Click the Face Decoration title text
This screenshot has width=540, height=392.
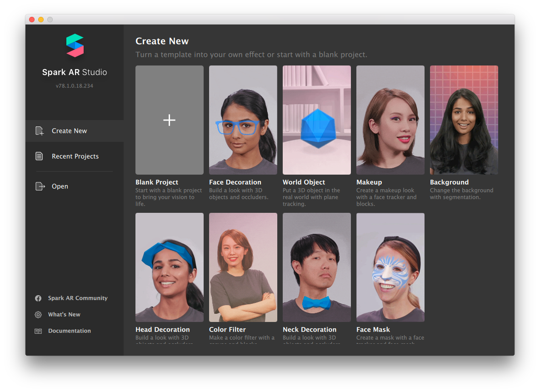point(235,182)
